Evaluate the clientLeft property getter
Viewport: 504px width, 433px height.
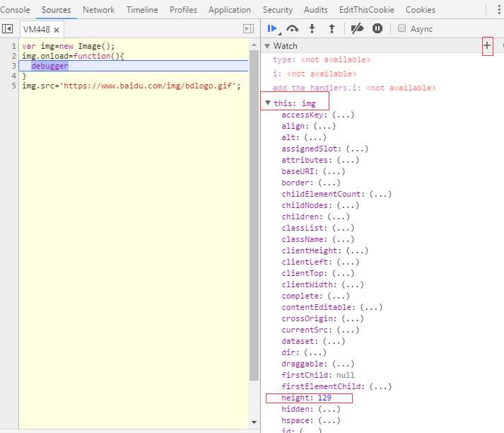(348, 262)
